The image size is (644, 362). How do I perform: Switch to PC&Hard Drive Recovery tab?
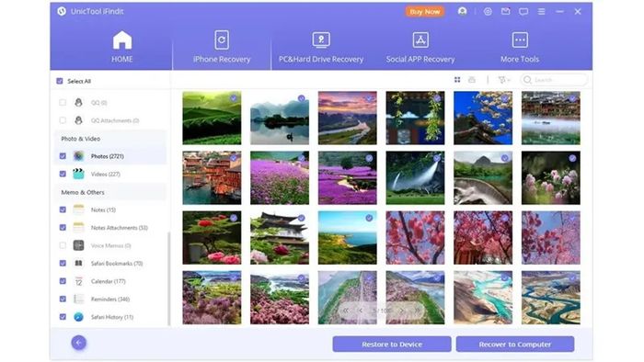(x=321, y=47)
